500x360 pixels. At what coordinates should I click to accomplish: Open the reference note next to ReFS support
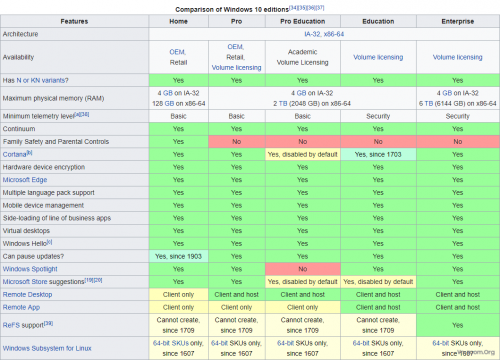(x=48, y=323)
